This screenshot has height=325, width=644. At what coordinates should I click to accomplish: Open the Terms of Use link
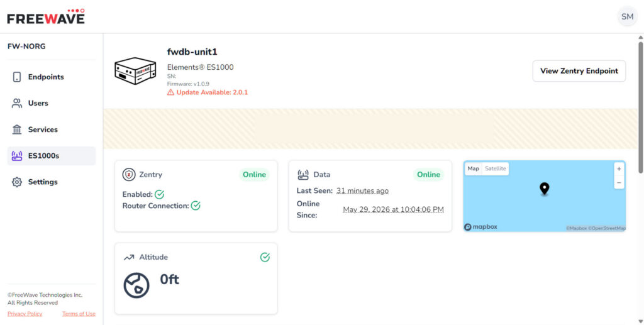pyautogui.click(x=79, y=314)
